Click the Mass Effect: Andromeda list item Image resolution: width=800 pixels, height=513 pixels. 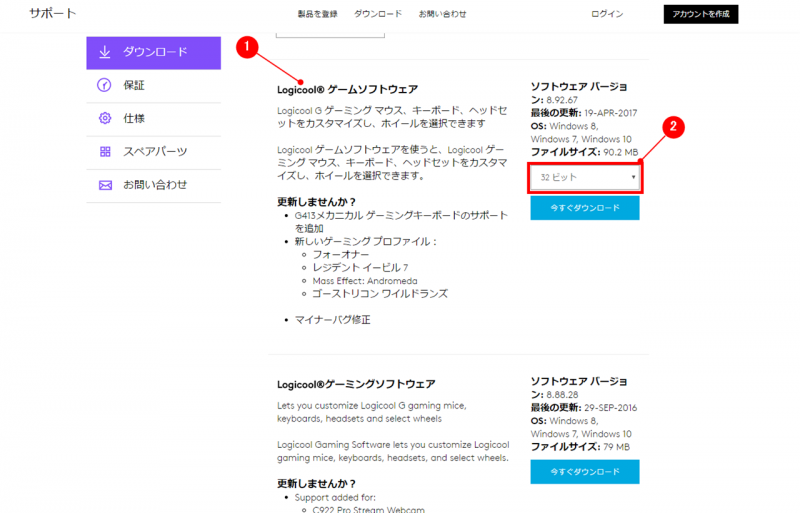[x=365, y=281]
